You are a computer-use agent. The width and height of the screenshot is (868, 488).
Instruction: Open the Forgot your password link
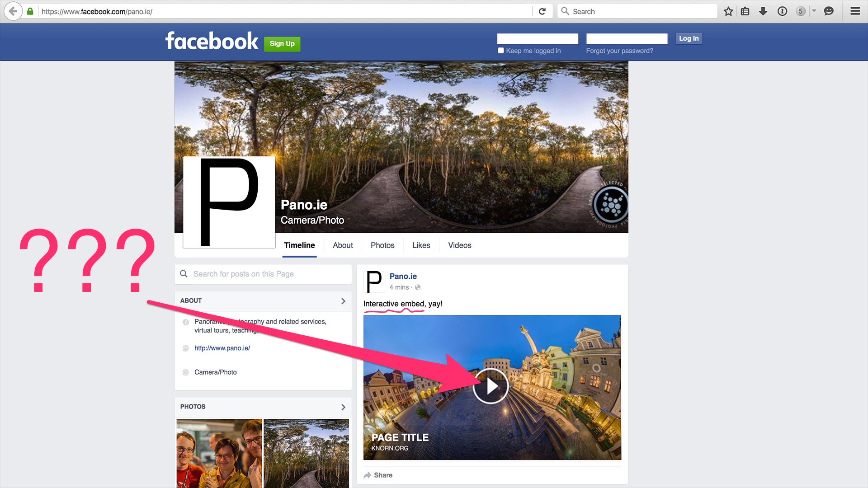pos(619,51)
